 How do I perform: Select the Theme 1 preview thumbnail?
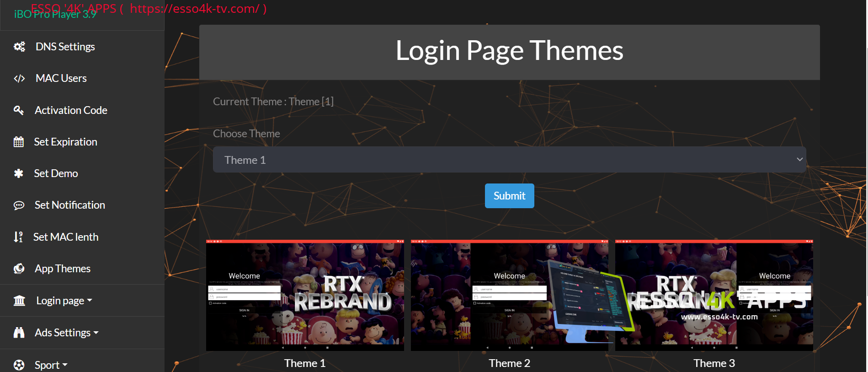(305, 295)
